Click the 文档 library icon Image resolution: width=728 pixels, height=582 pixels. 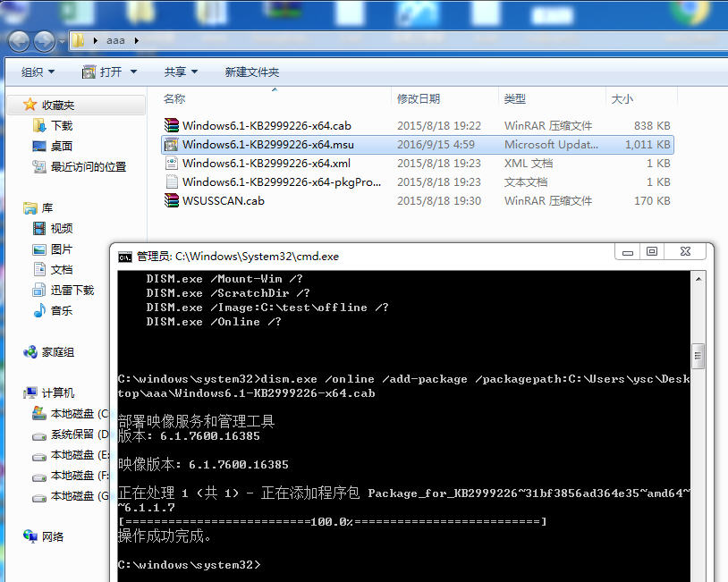click(39, 269)
